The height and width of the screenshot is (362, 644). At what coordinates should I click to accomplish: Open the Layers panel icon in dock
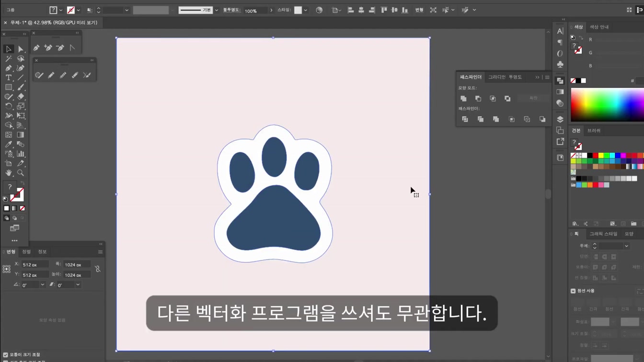(560, 119)
